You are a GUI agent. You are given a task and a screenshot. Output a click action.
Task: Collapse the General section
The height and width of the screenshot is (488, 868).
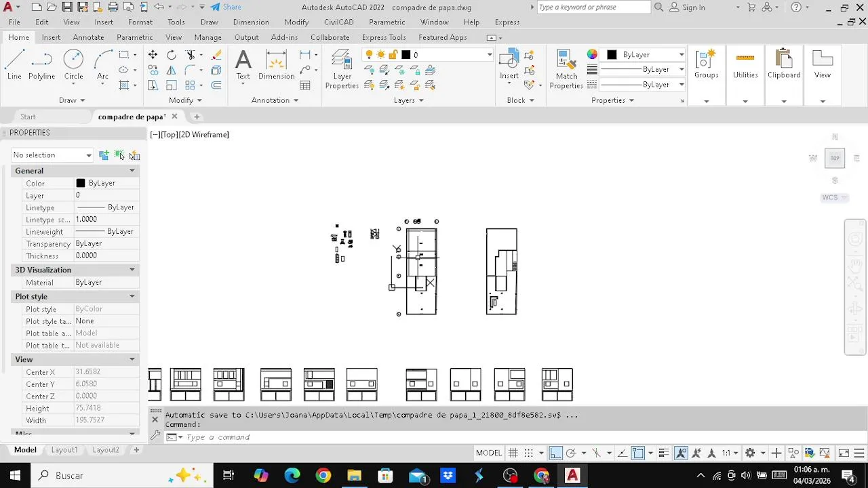[x=132, y=171]
